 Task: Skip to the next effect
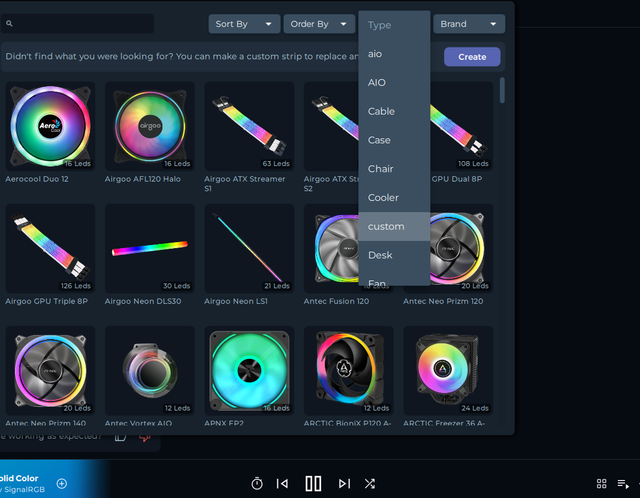(x=344, y=484)
